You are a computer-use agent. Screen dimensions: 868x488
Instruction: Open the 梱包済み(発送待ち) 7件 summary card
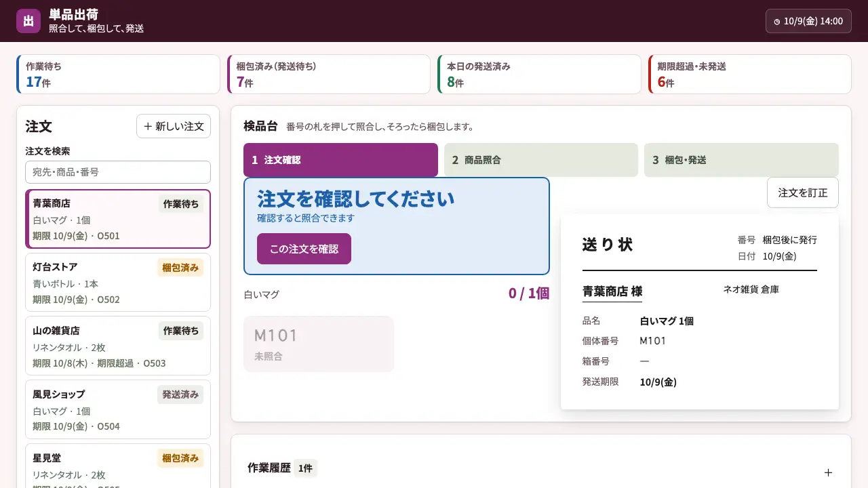click(329, 74)
